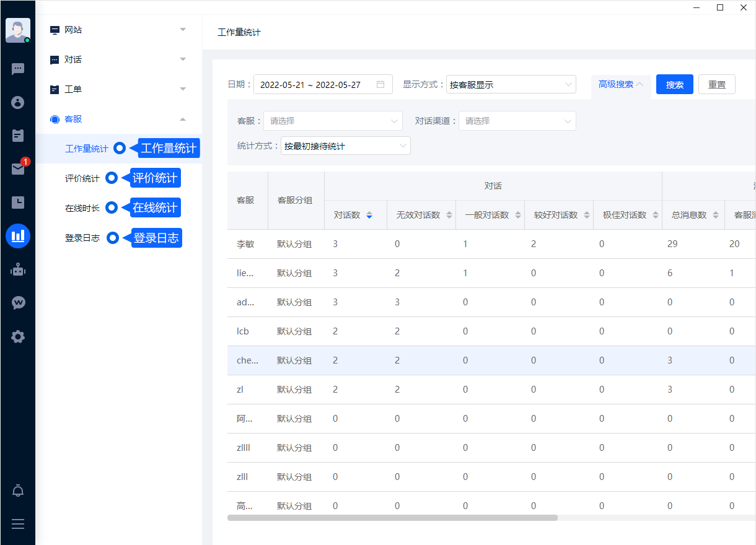Viewport: 756px width, 545px height.
Task: Select 工作量统计 menu item
Action: (87, 149)
